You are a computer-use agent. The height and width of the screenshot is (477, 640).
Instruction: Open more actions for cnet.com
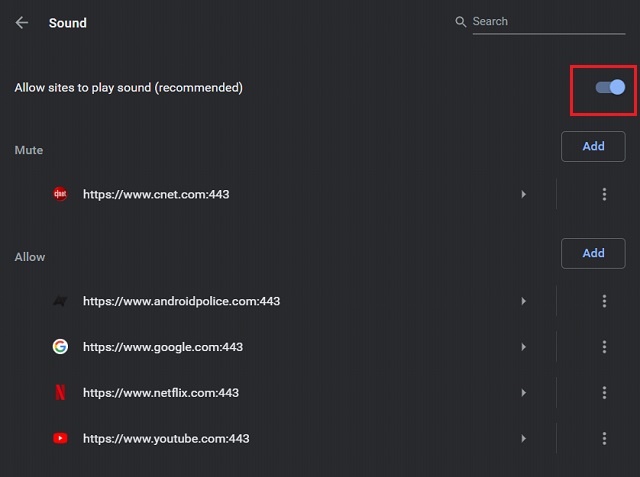point(604,194)
